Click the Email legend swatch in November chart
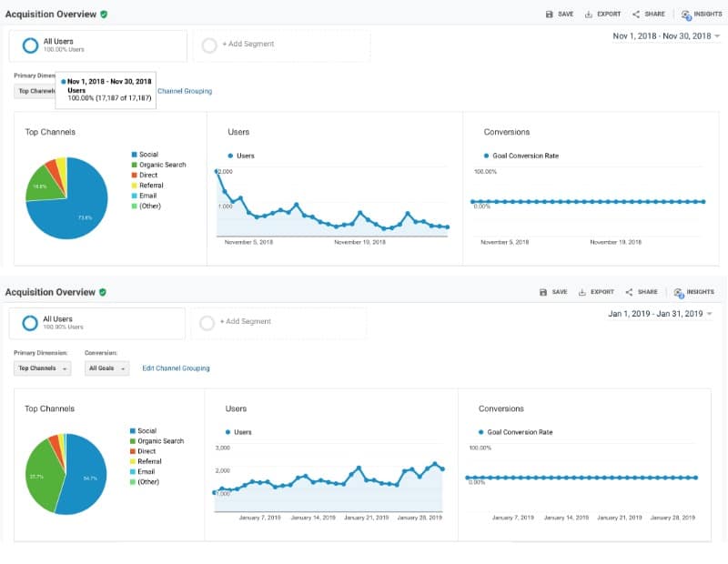This screenshot has height=564, width=728. 134,196
